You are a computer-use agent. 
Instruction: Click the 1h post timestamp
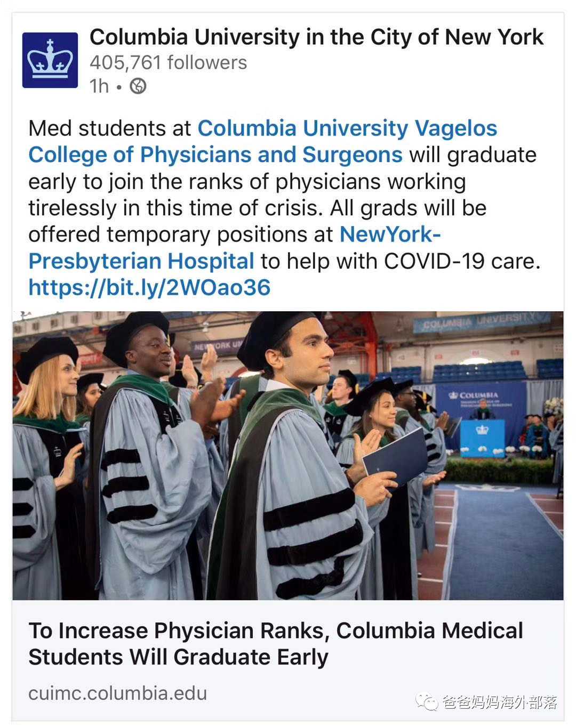click(x=99, y=86)
